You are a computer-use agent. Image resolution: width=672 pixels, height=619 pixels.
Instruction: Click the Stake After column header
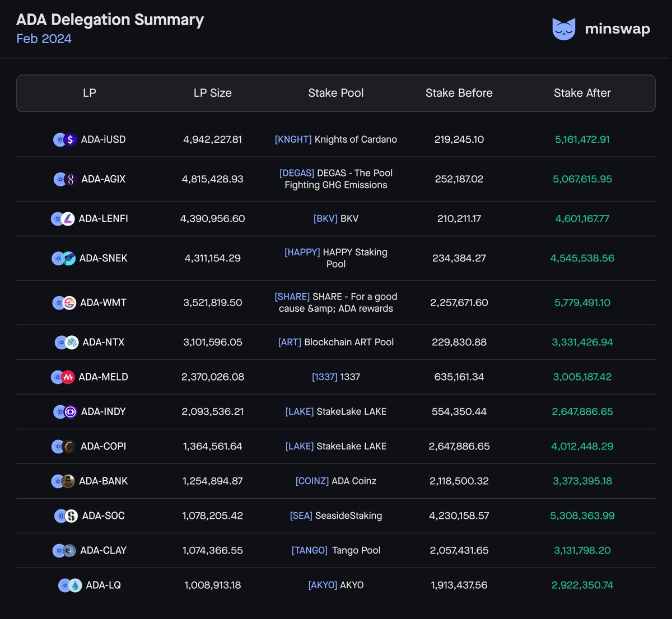coord(582,93)
